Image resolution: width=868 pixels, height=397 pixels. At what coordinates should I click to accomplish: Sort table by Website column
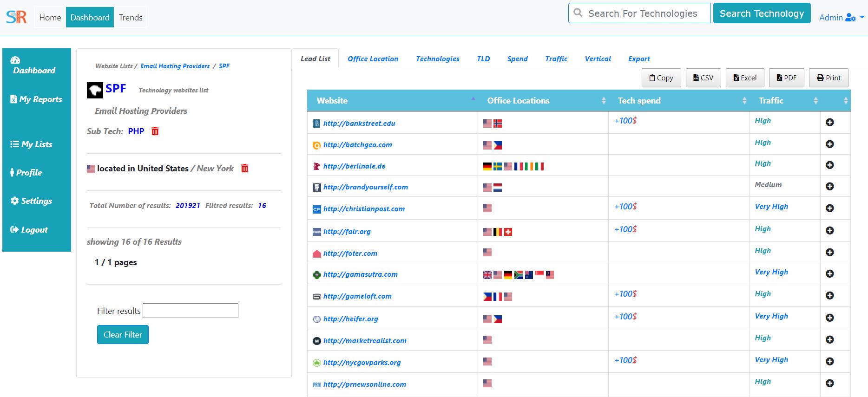(393, 101)
